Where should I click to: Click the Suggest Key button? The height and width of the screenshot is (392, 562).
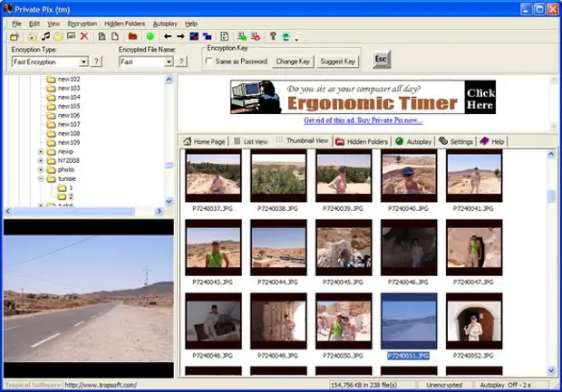pos(338,62)
